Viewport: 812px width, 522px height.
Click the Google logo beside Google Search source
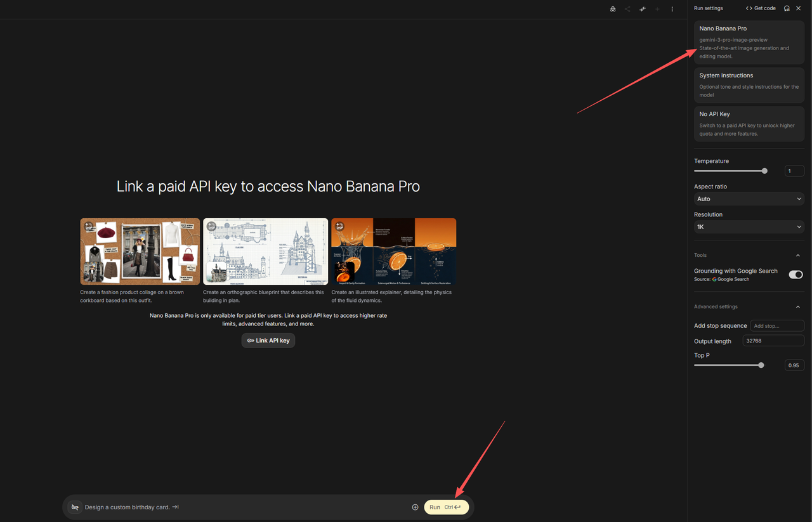click(x=714, y=279)
